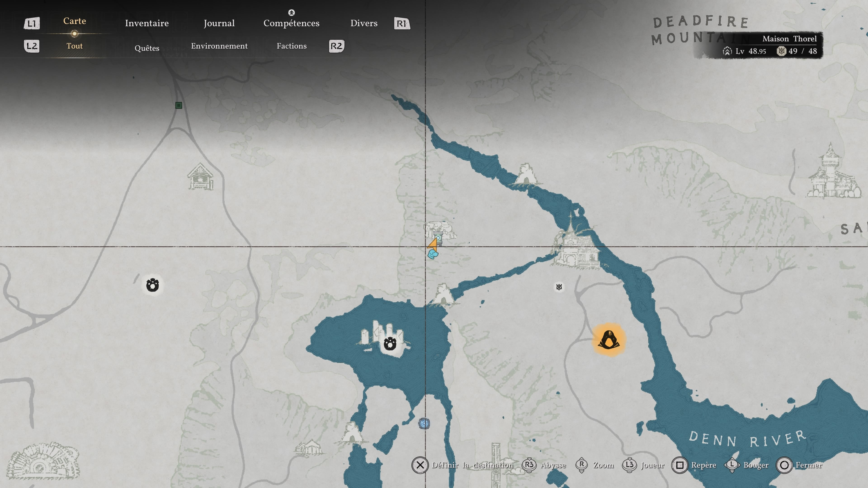
Task: Click the L2 trigger icon
Action: pos(32,46)
